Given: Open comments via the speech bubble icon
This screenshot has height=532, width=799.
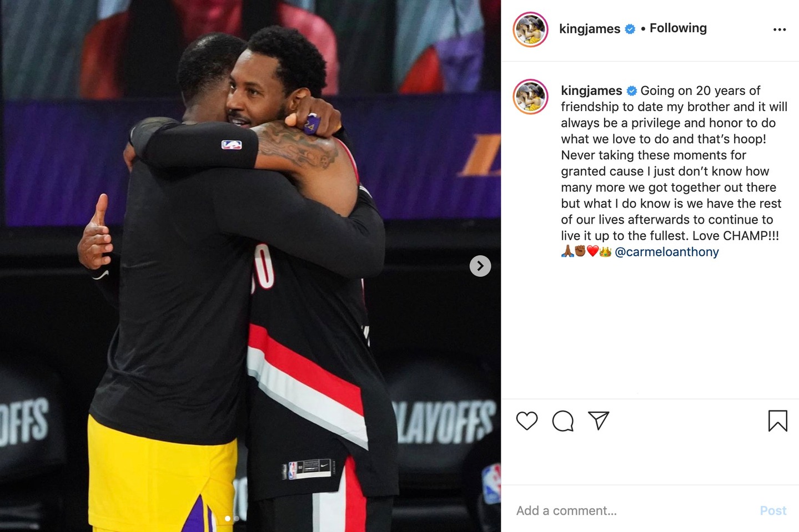Looking at the screenshot, I should point(562,421).
